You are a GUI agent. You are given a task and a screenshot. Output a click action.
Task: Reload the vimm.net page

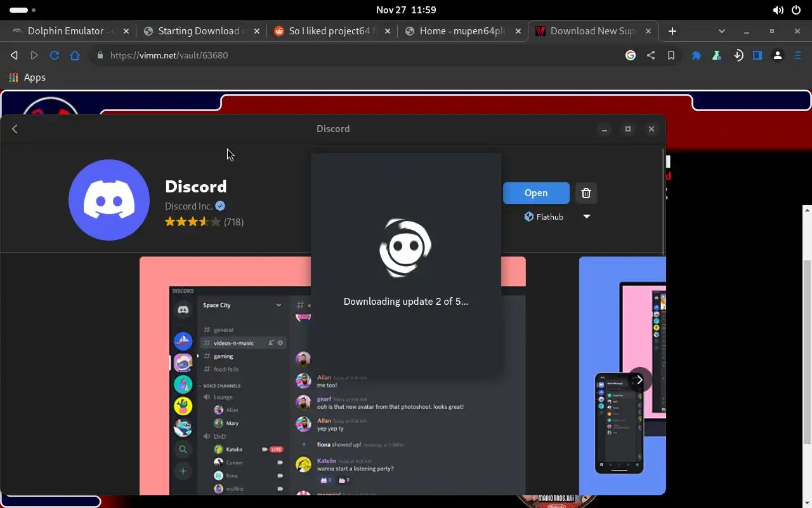55,55
